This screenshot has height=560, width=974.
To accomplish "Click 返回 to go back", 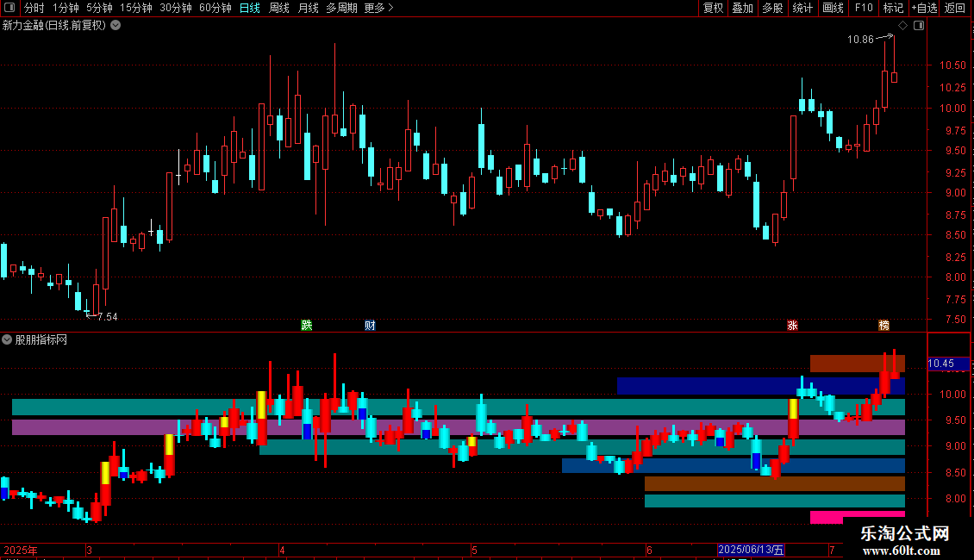I will point(955,8).
